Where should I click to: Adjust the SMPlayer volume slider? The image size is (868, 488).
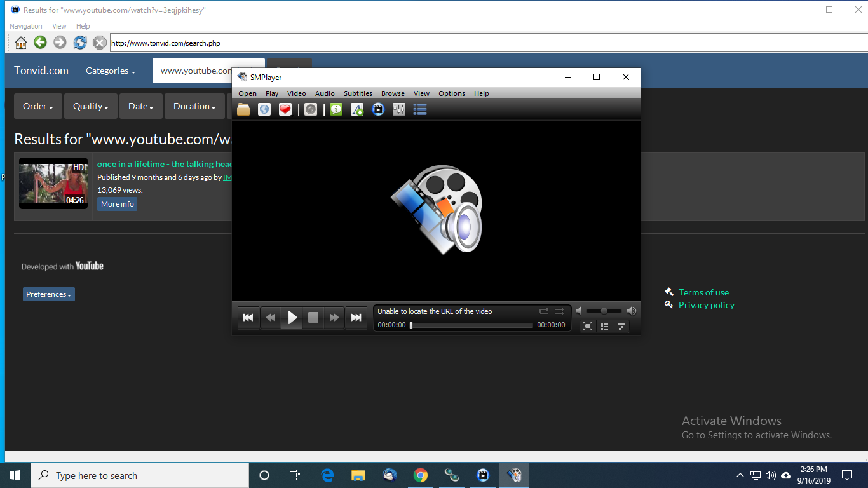tap(604, 311)
